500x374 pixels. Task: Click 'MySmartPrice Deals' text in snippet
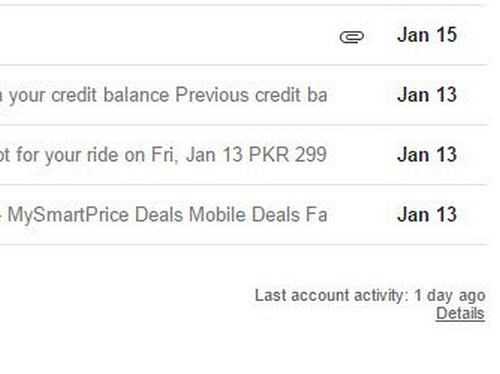pyautogui.click(x=95, y=215)
